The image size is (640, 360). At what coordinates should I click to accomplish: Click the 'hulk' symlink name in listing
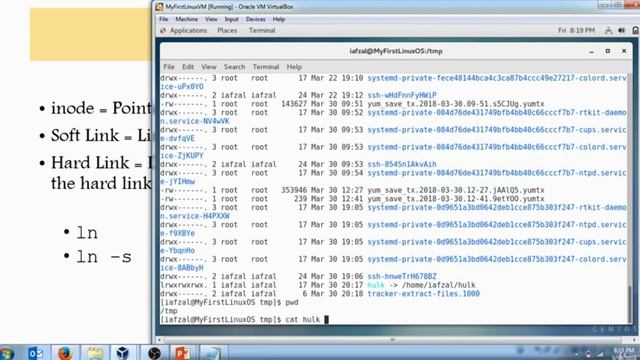(x=376, y=285)
